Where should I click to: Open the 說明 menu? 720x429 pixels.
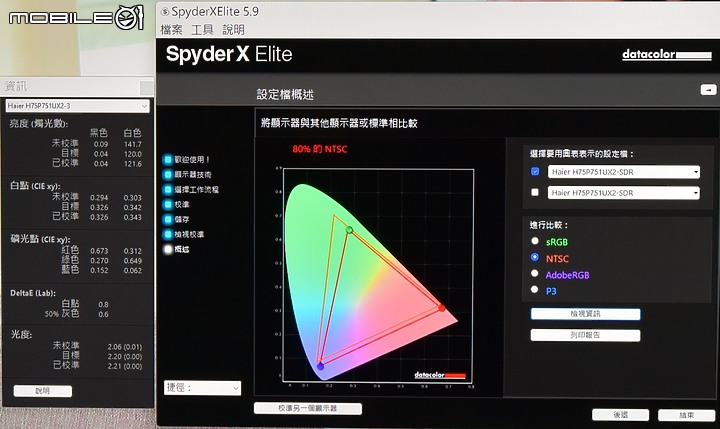tap(233, 30)
